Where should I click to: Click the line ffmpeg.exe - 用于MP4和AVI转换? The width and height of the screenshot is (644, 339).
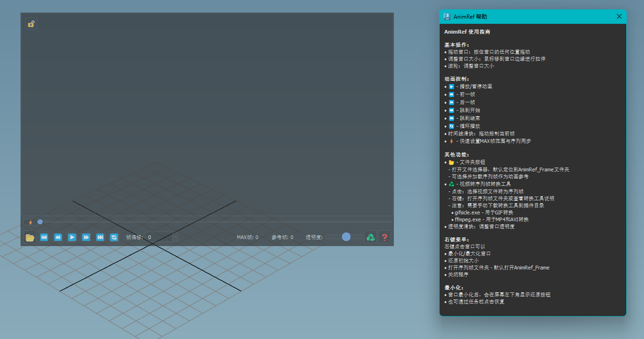(x=490, y=219)
